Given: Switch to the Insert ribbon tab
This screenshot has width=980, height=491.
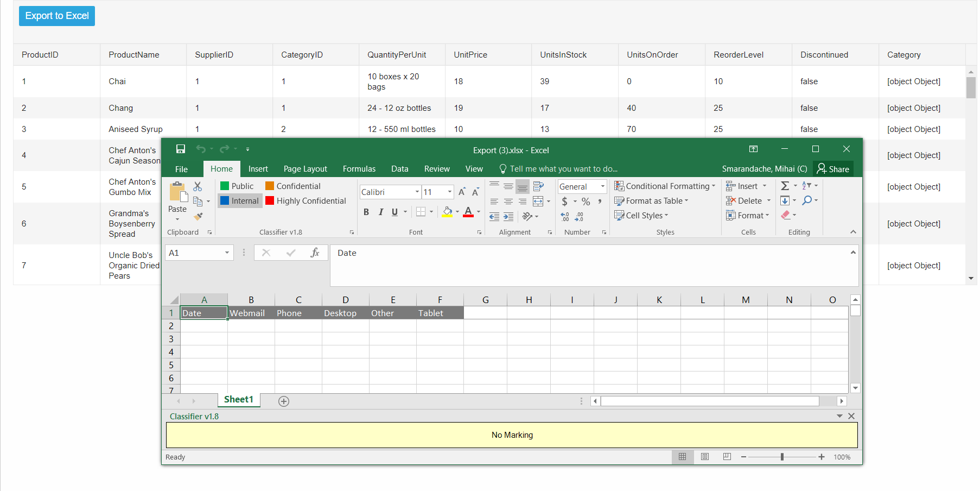Looking at the screenshot, I should click(x=258, y=169).
